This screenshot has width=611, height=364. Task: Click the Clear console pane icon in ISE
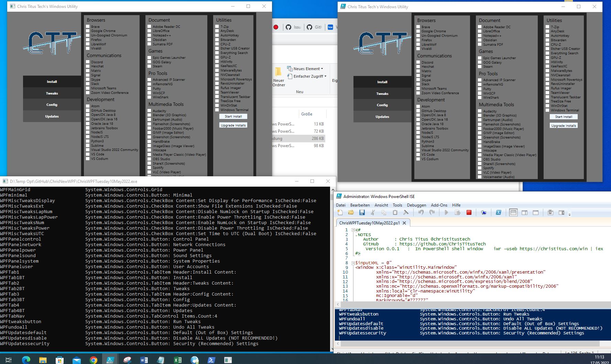(406, 213)
